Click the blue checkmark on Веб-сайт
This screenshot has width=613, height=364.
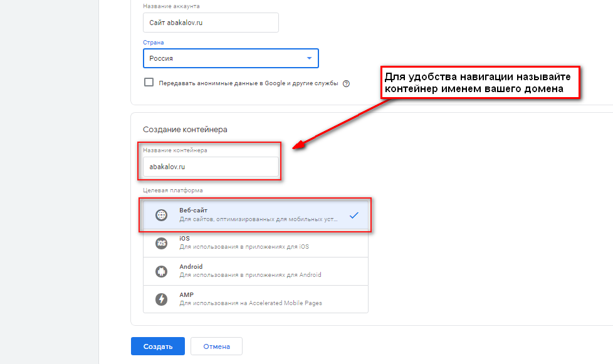(x=354, y=216)
